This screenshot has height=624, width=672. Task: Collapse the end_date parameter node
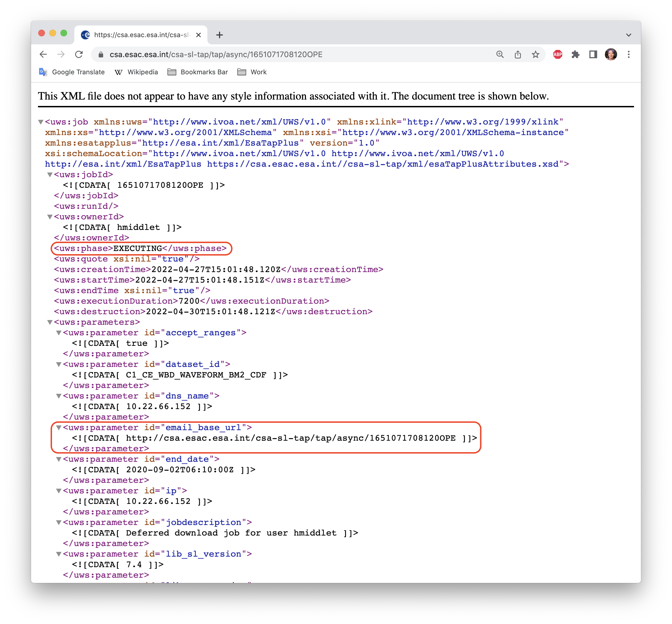[58, 459]
